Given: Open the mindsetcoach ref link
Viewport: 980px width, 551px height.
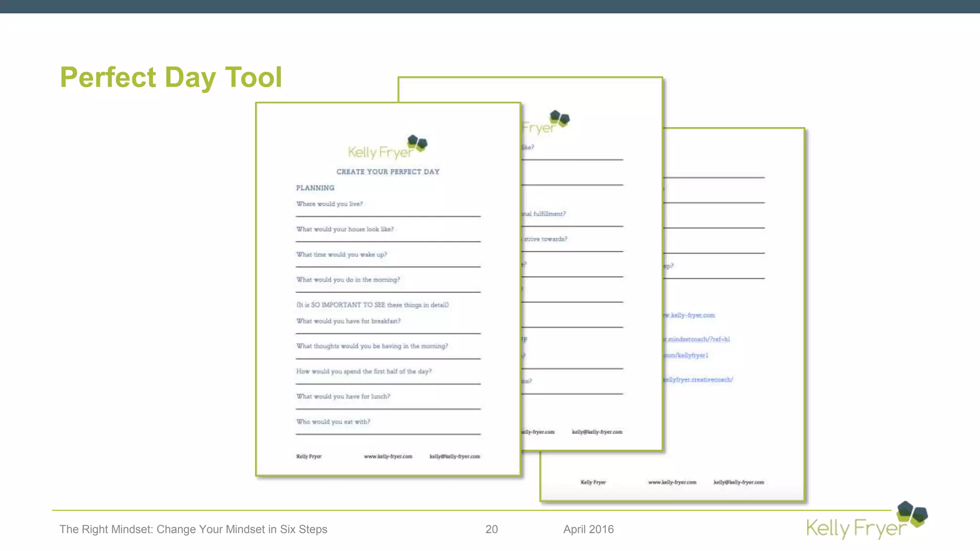Looking at the screenshot, I should tap(696, 339).
